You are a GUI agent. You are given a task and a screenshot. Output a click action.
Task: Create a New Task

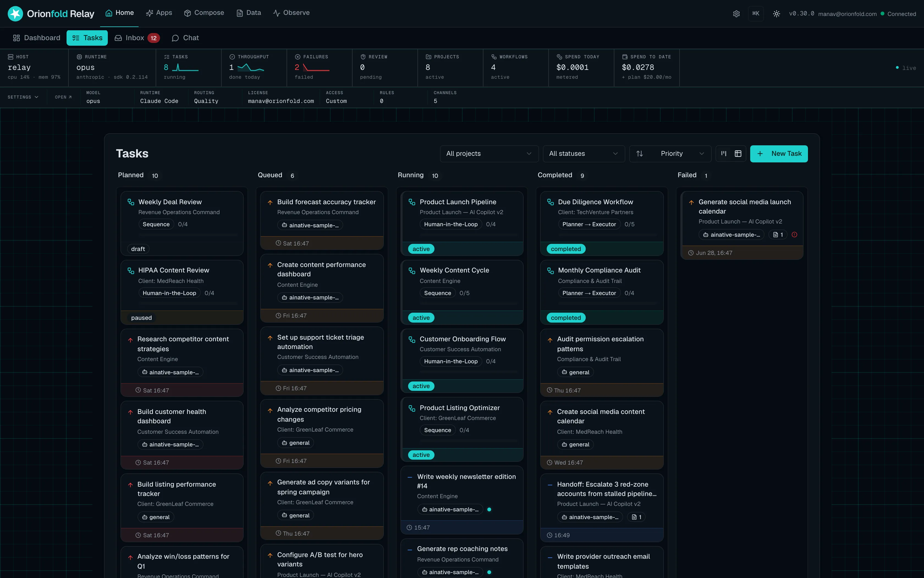(x=779, y=154)
